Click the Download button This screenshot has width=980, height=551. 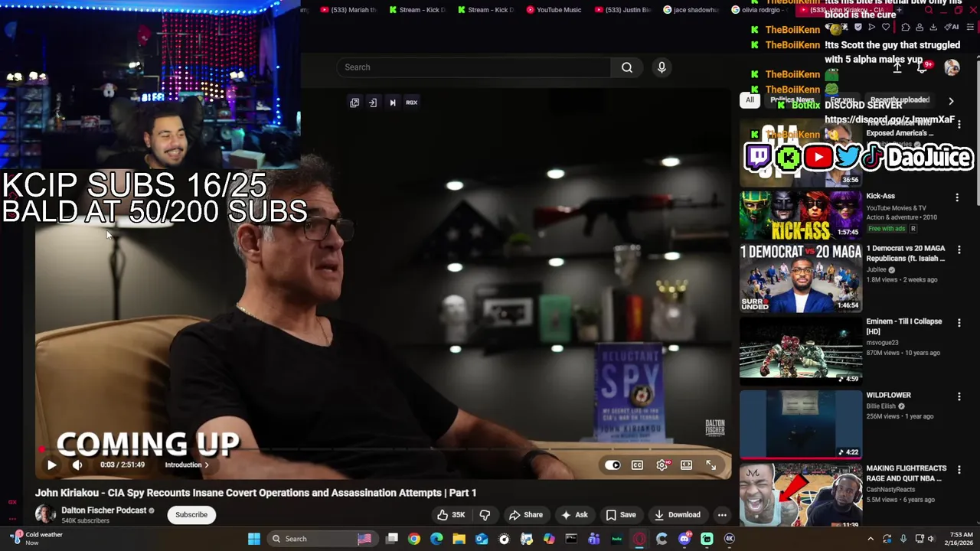pyautogui.click(x=678, y=515)
